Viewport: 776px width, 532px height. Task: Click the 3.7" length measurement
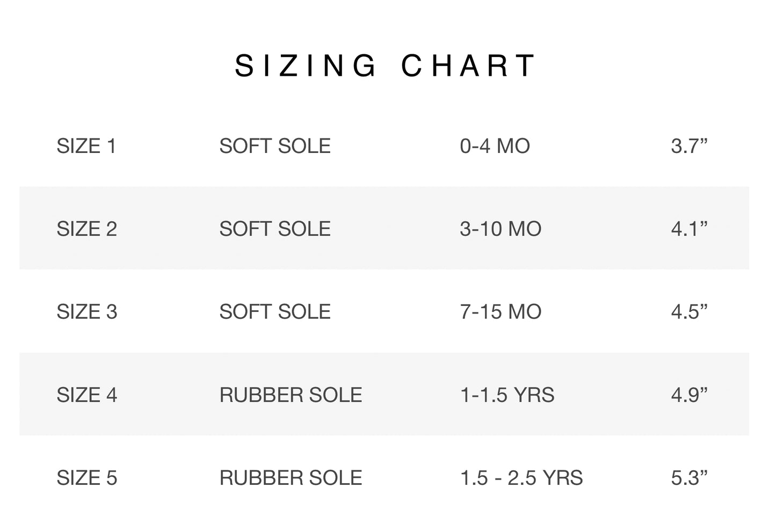[x=689, y=146]
